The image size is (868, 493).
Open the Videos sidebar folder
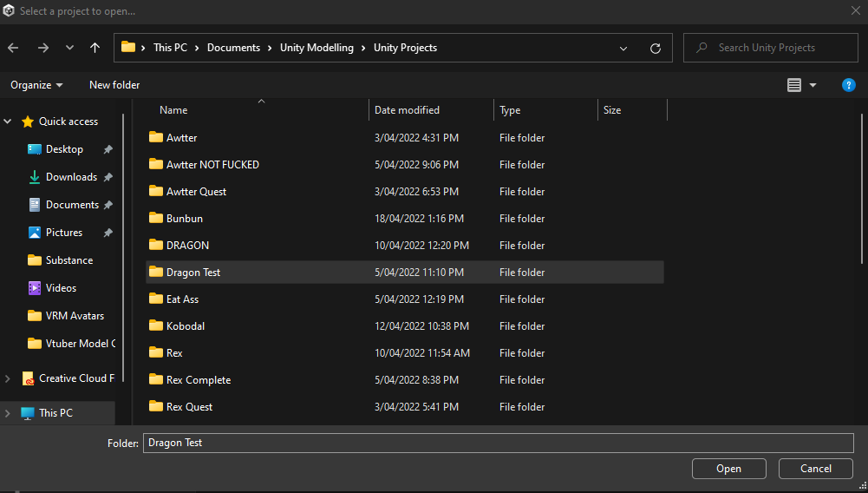point(61,288)
